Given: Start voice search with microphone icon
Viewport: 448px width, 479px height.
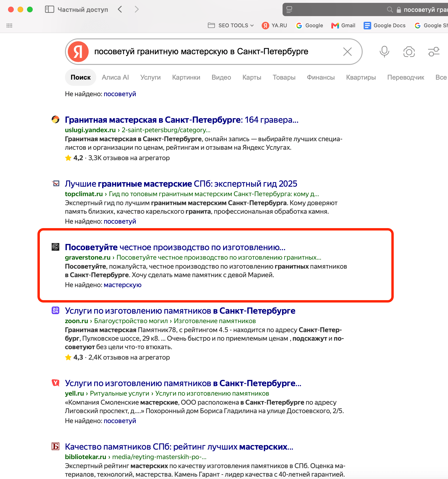Looking at the screenshot, I should 384,52.
